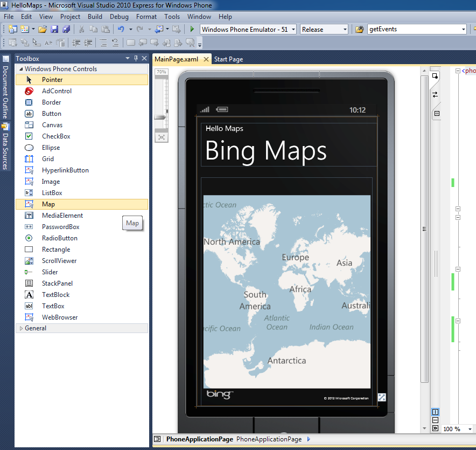Open the Build menu
The width and height of the screenshot is (476, 450).
coord(95,17)
